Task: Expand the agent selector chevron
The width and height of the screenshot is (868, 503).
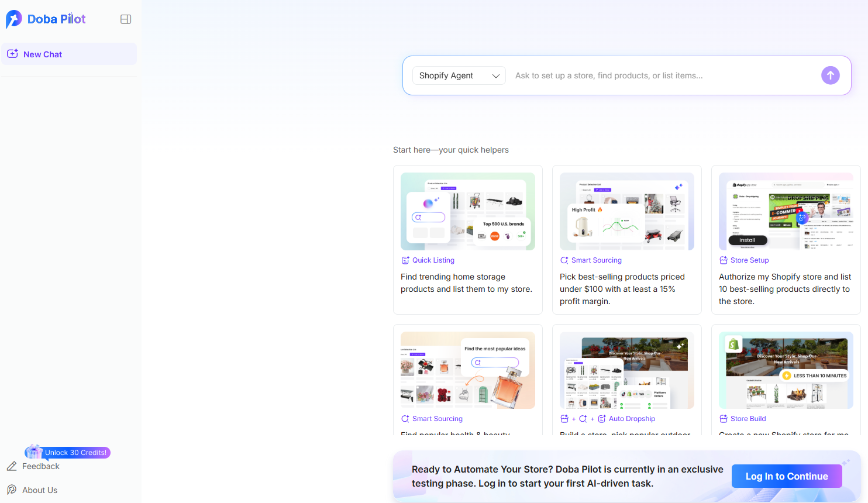Action: [x=495, y=75]
